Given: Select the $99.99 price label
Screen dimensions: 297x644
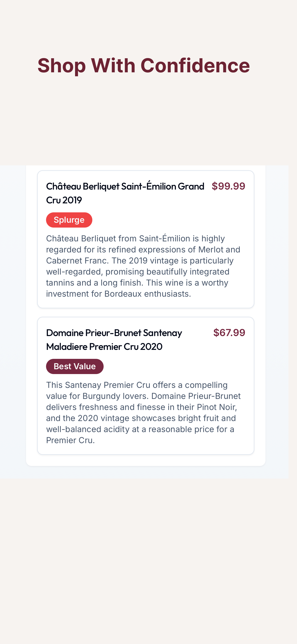Looking at the screenshot, I should coord(228,186).
